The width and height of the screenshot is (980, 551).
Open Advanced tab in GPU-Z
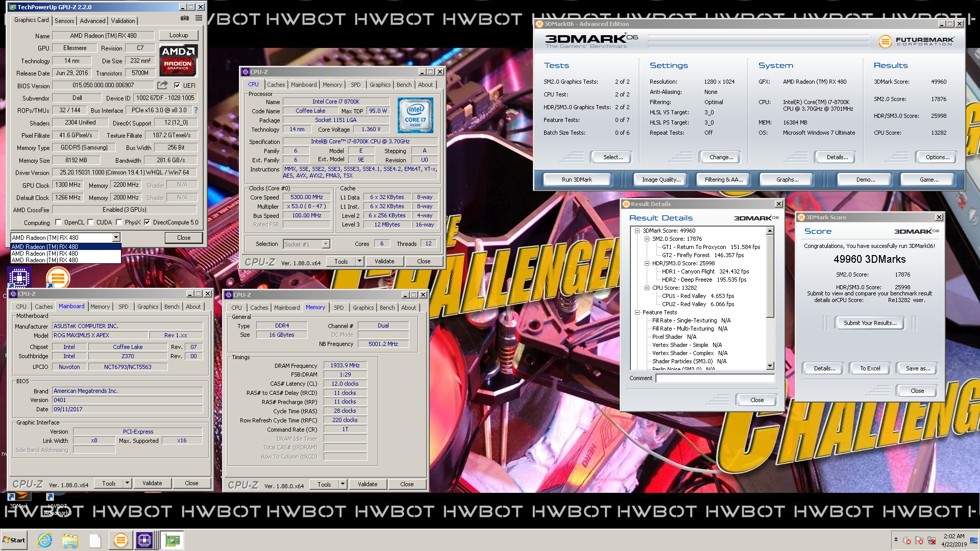(x=92, y=21)
